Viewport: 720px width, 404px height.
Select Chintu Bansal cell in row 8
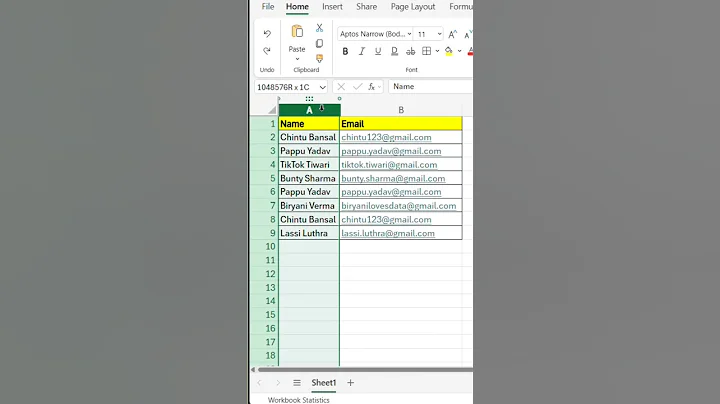click(x=309, y=219)
